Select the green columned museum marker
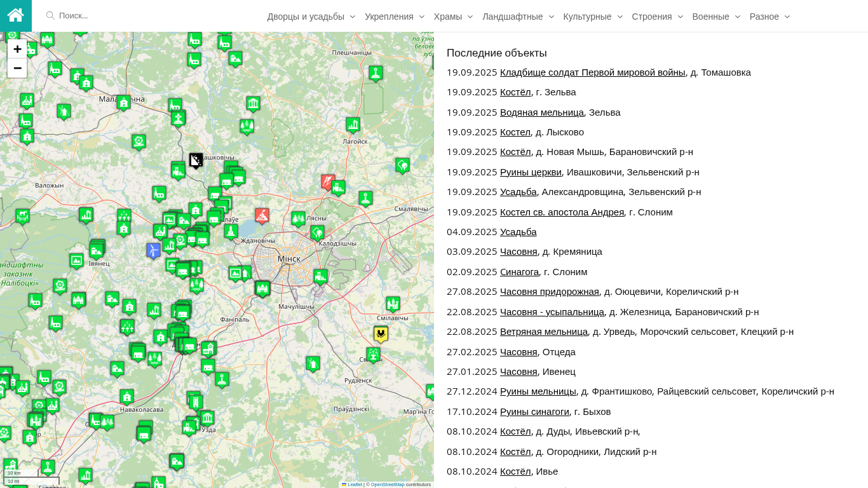The width and height of the screenshot is (868, 488). [x=253, y=104]
